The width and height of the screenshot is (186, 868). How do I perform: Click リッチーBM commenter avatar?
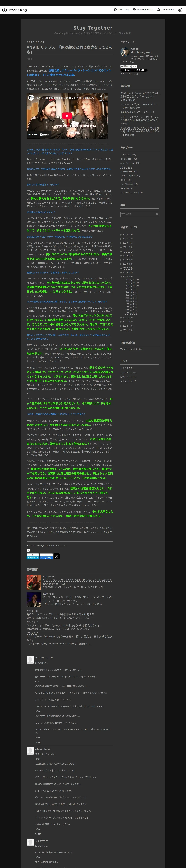pyautogui.click(x=30, y=842)
